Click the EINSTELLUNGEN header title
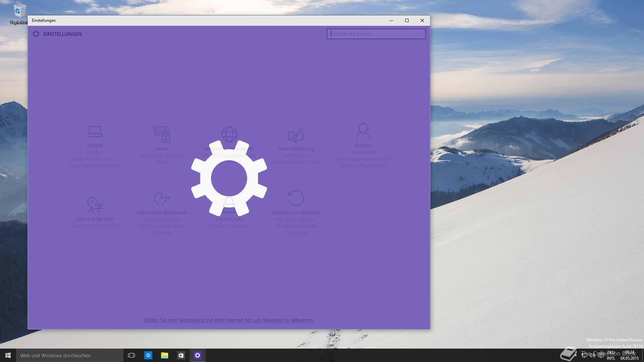This screenshot has width=644, height=362. click(62, 34)
